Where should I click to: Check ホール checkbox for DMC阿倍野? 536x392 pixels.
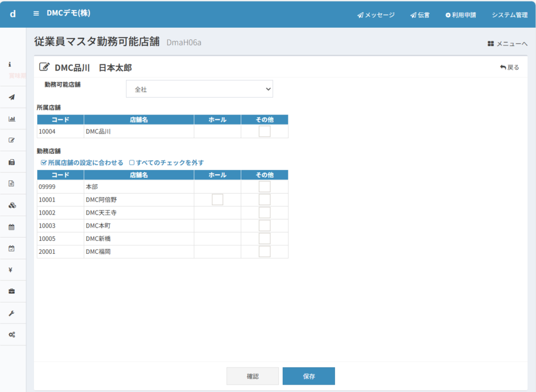pos(217,199)
